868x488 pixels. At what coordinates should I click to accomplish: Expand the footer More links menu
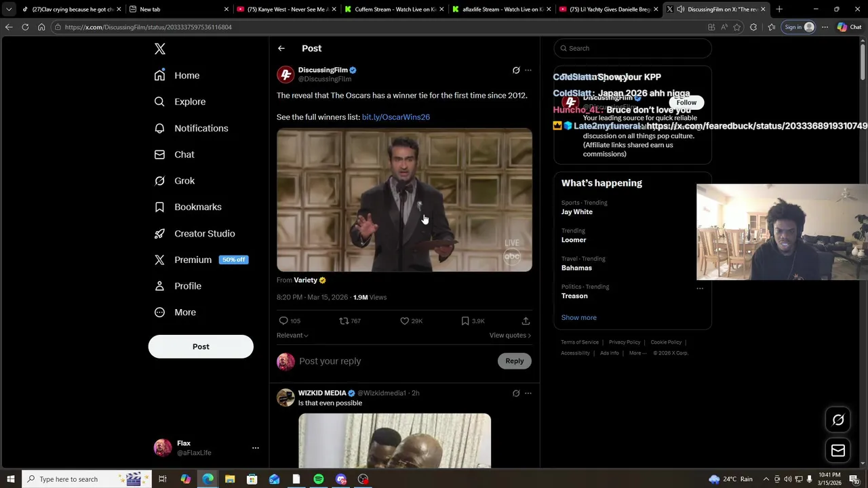point(637,353)
